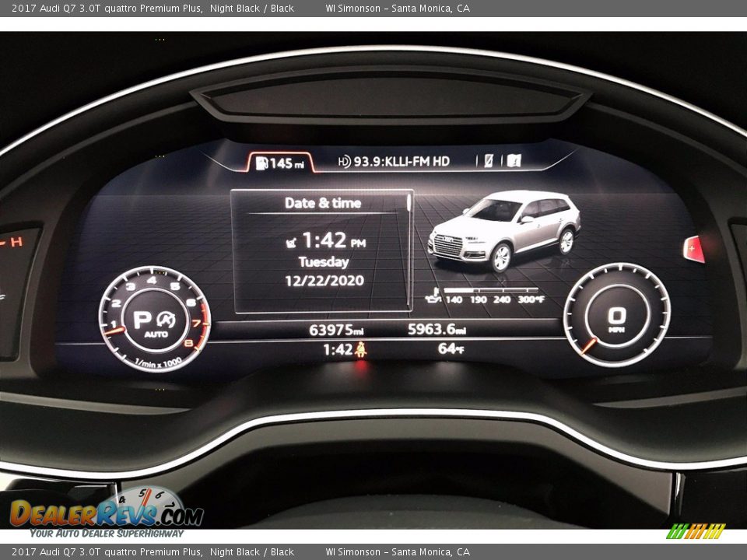Select the fuel range 145 mi tab
Image resolution: width=747 pixels, height=560 pixels.
[280, 163]
